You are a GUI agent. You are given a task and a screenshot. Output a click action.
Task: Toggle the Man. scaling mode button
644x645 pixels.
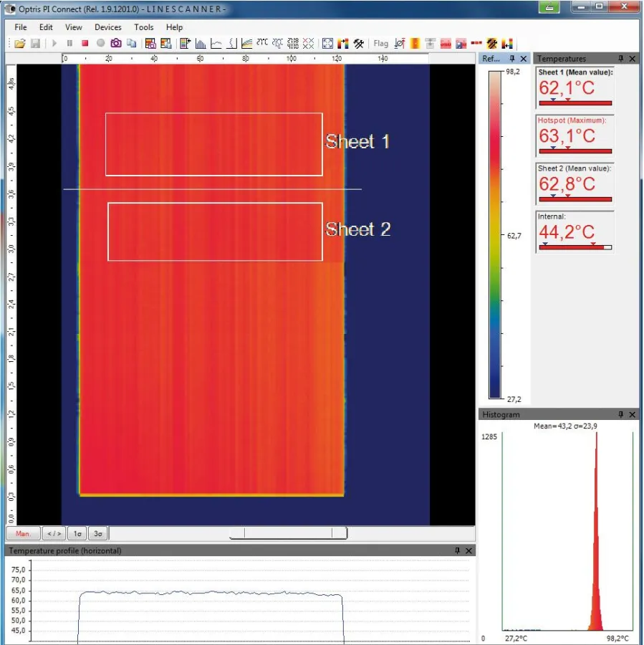point(23,533)
